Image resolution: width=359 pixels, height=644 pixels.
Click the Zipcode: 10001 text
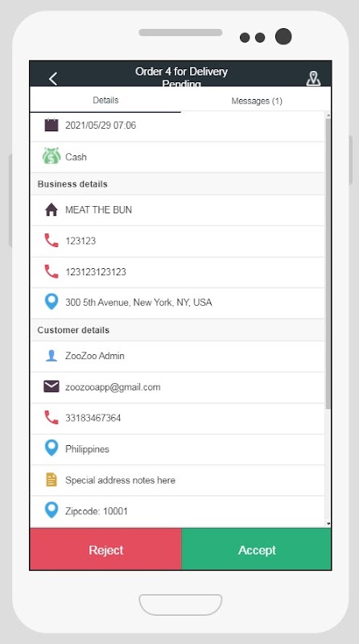[97, 511]
